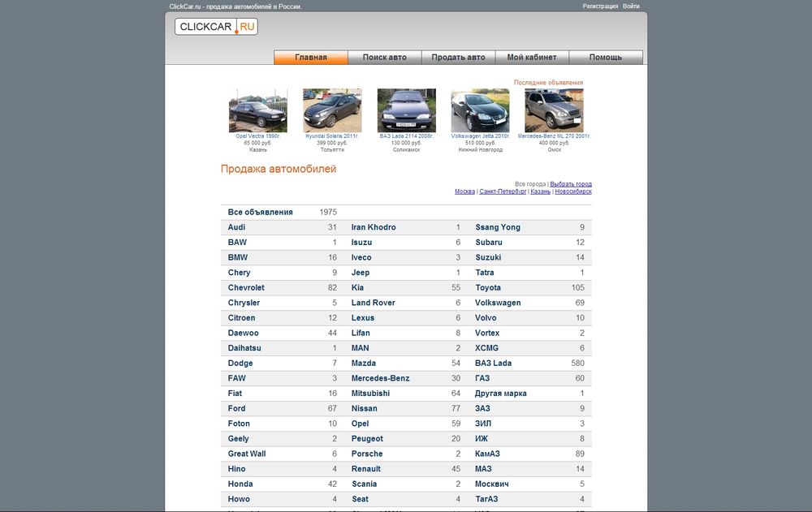Open the Mitsubishi brand listings
812x512 pixels.
[x=370, y=394]
